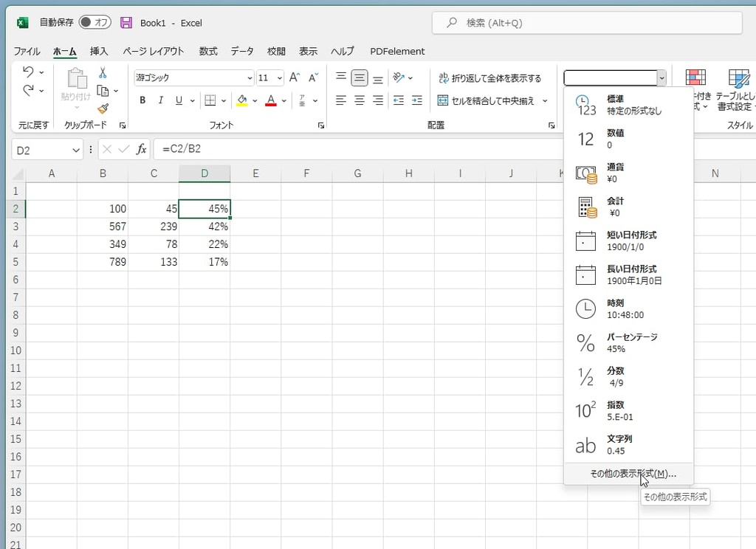Open the Alignment dialog launcher

[551, 125]
